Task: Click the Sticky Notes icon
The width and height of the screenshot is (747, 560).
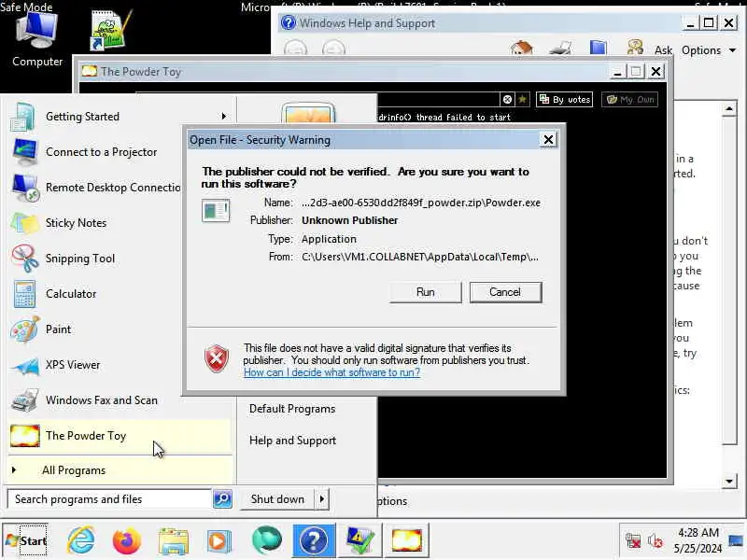Action: pyautogui.click(x=25, y=223)
